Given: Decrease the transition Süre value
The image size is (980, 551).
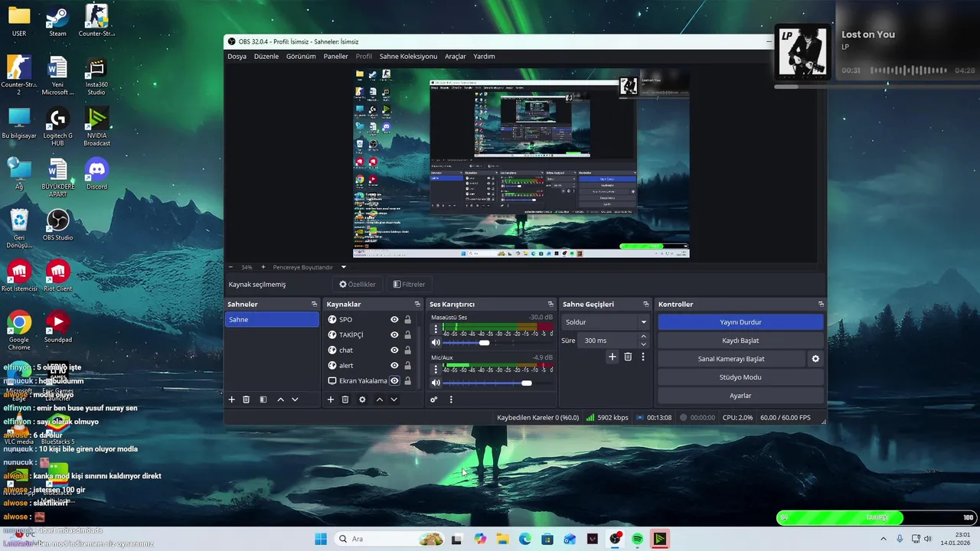Looking at the screenshot, I should point(643,344).
